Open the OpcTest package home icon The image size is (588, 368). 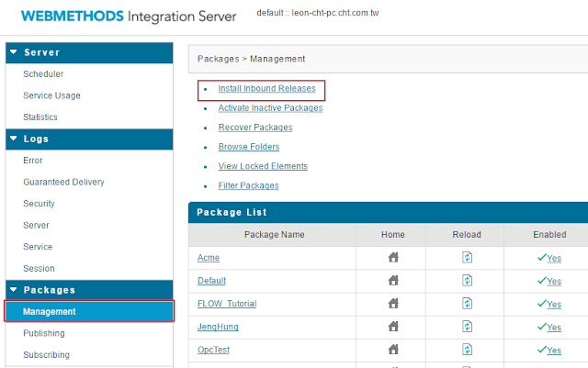393,350
